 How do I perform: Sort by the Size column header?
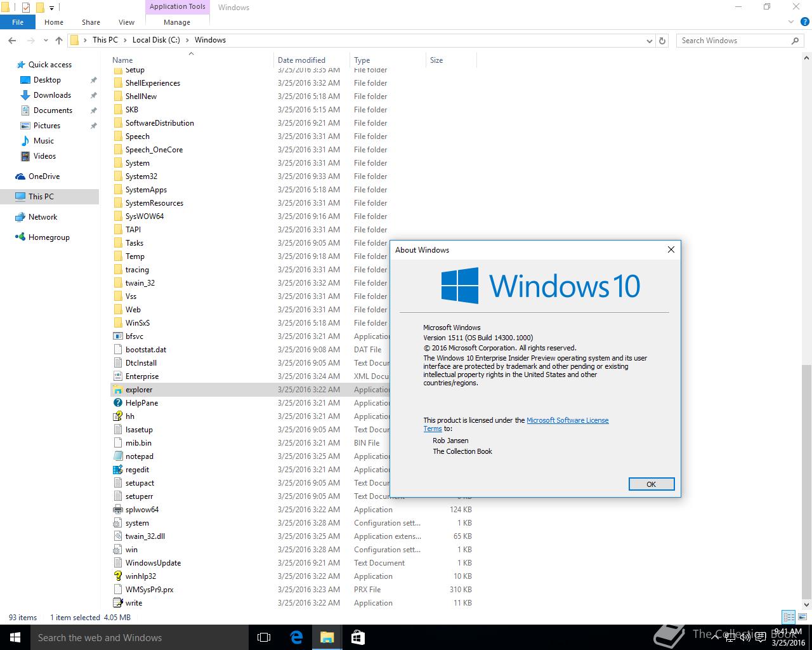451,60
